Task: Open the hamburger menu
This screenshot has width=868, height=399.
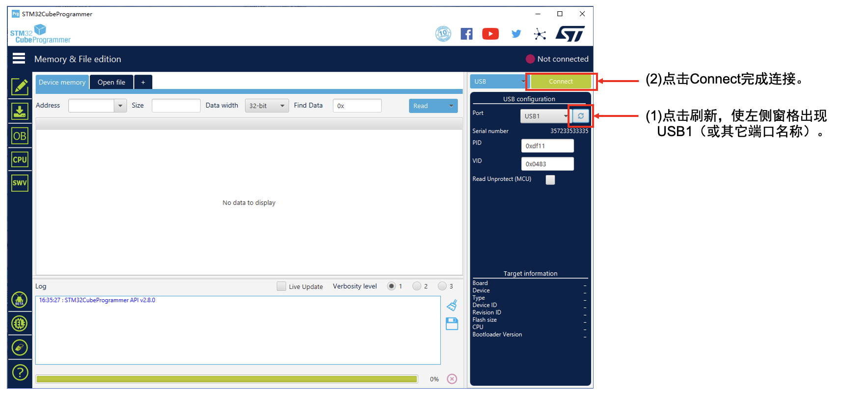Action: point(19,59)
